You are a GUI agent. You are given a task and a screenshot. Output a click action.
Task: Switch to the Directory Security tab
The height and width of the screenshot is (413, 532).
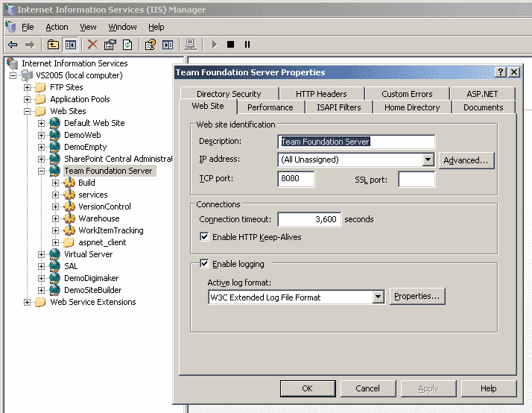click(x=229, y=94)
